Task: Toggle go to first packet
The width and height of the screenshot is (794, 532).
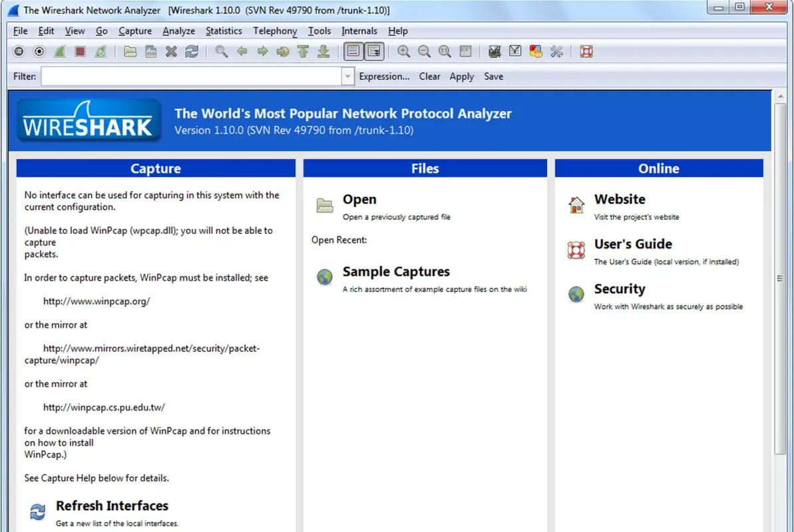Action: (x=302, y=51)
